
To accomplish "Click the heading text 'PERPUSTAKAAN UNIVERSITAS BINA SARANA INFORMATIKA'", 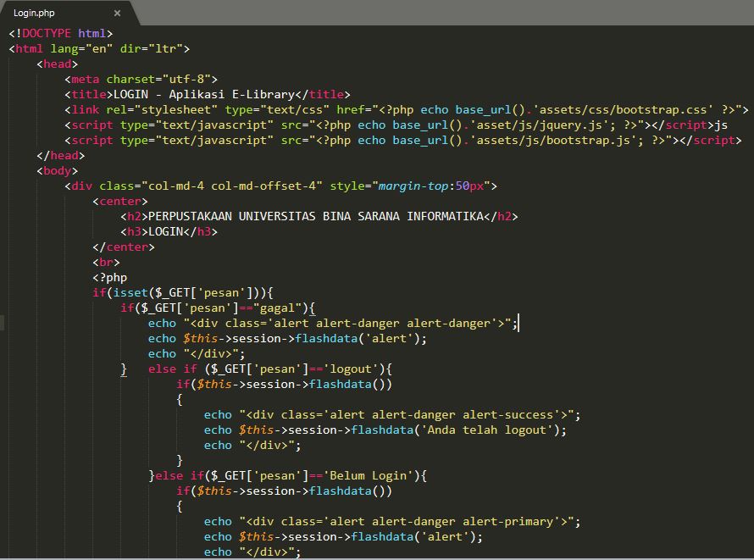I will tap(315, 217).
